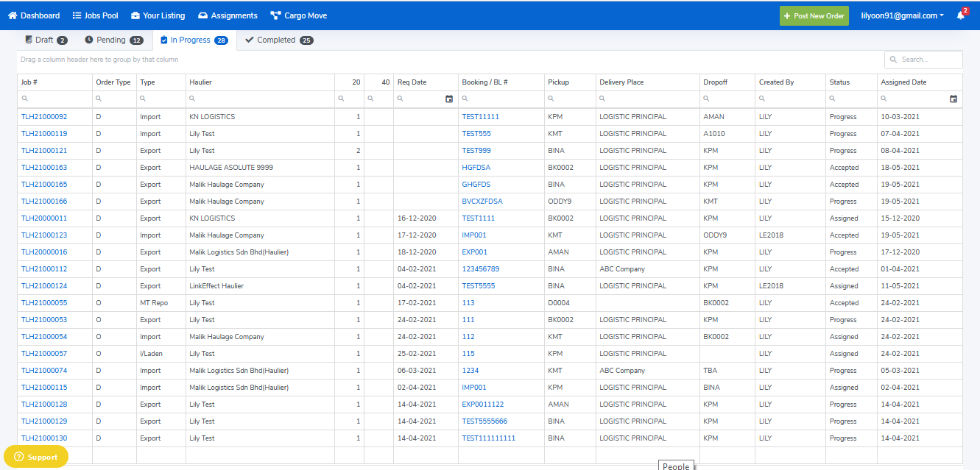Click the notification bell icon
Screen dimensions: 980x470
[x=960, y=15]
